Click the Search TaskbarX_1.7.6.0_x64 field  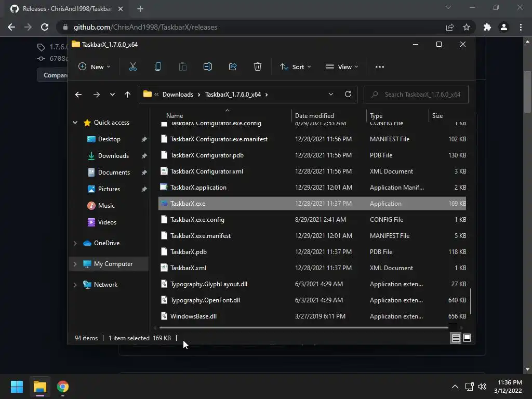[x=416, y=95]
